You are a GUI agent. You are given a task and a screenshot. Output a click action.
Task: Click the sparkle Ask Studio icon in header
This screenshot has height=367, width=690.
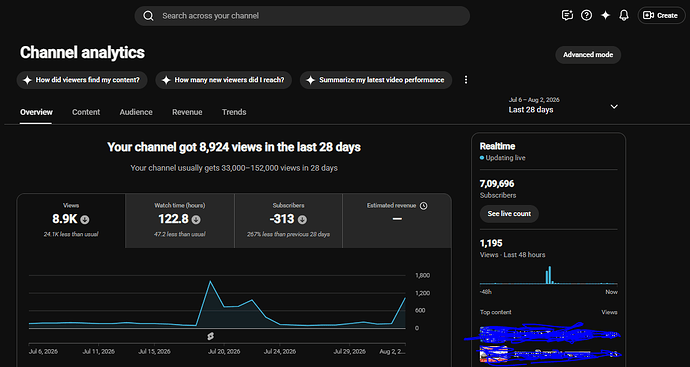[606, 15]
